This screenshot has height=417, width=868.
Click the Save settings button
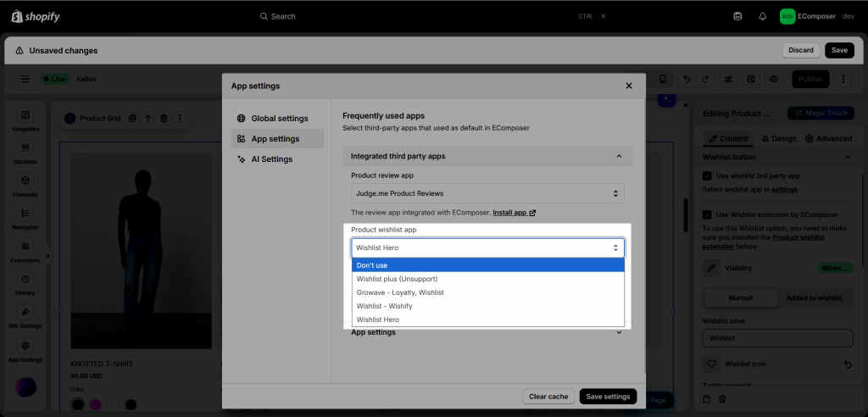click(x=608, y=397)
